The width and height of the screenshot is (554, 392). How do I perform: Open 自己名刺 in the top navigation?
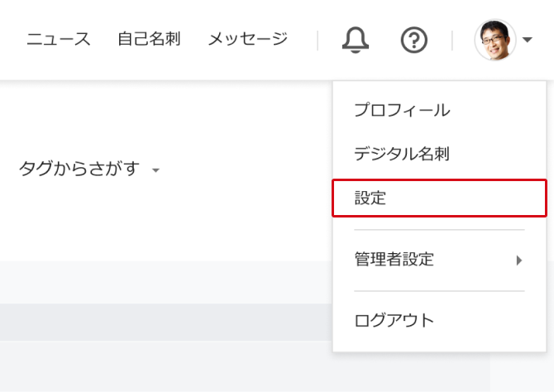pos(149,39)
